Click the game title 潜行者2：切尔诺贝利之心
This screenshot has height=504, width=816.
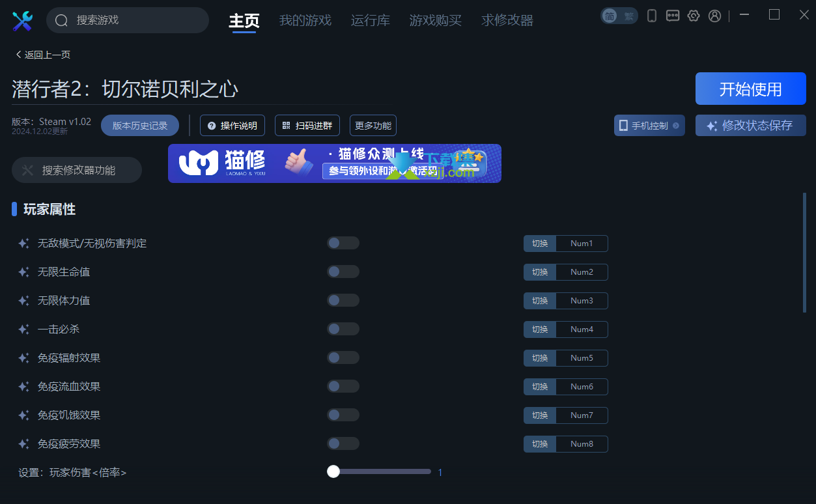[125, 89]
